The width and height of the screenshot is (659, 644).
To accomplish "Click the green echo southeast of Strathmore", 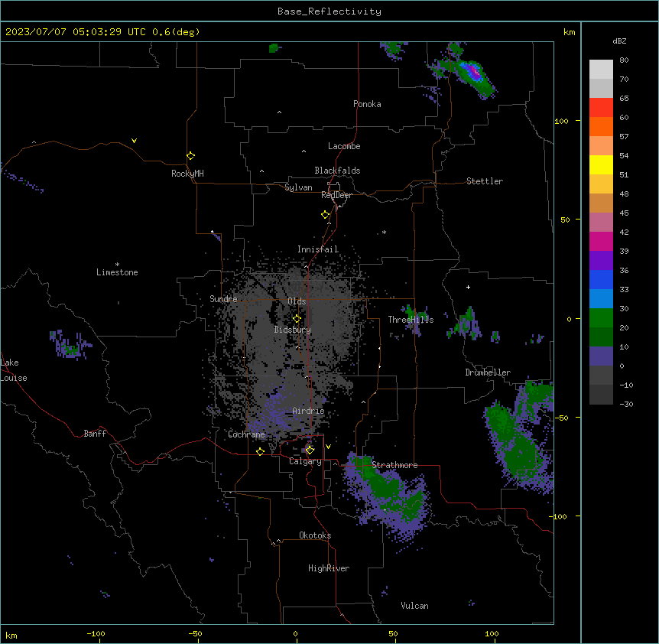I will [x=391, y=490].
